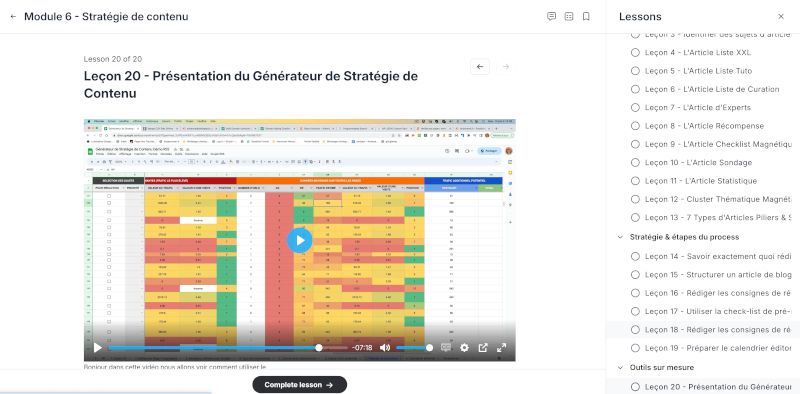The image size is (800, 394).
Task: Click the play icon in video control bar
Action: click(97, 348)
